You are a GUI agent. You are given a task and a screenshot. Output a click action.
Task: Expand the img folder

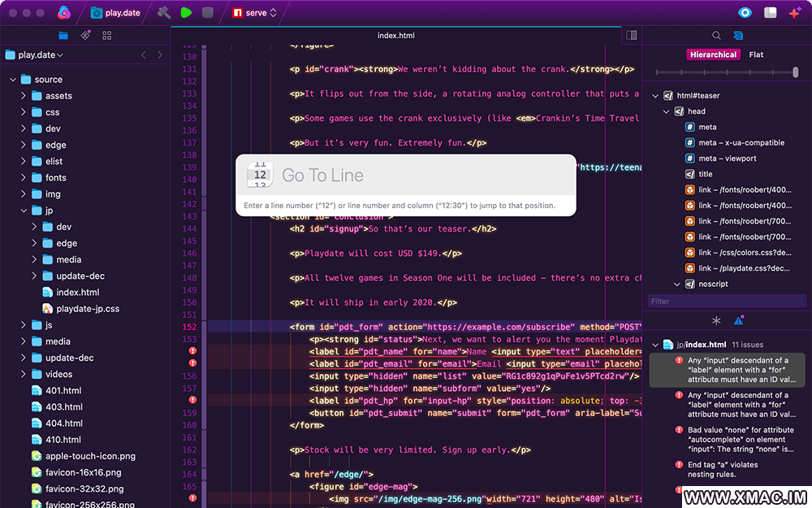pos(24,194)
